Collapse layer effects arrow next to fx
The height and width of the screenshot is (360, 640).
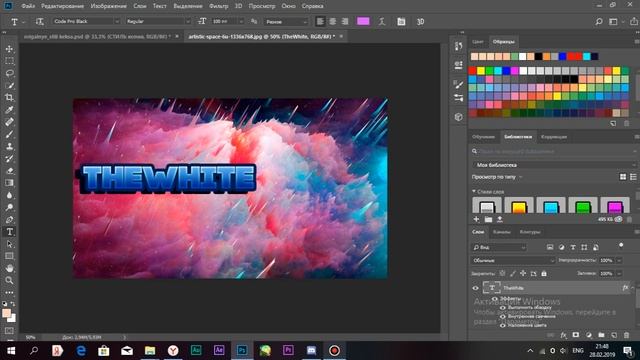click(x=632, y=288)
